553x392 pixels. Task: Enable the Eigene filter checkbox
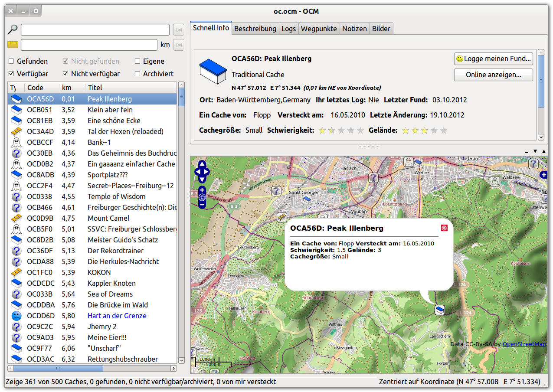pyautogui.click(x=137, y=62)
